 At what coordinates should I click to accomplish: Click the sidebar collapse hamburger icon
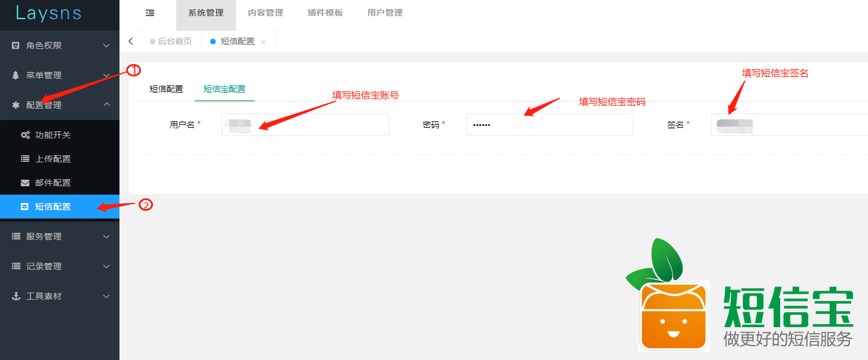point(150,13)
